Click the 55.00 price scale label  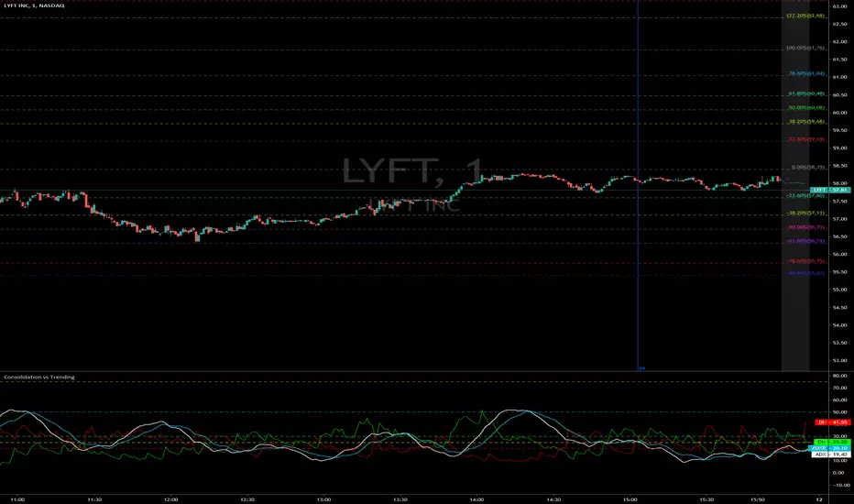pyautogui.click(x=839, y=290)
